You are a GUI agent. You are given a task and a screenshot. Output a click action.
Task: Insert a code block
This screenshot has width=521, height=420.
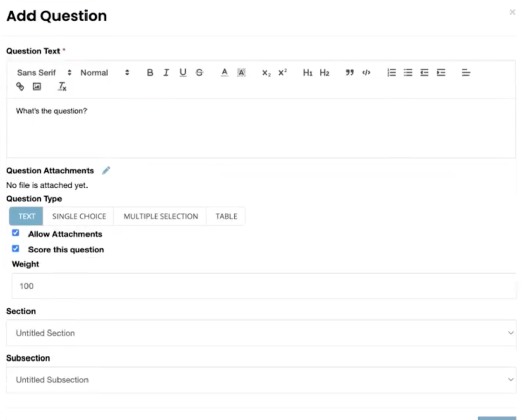366,72
